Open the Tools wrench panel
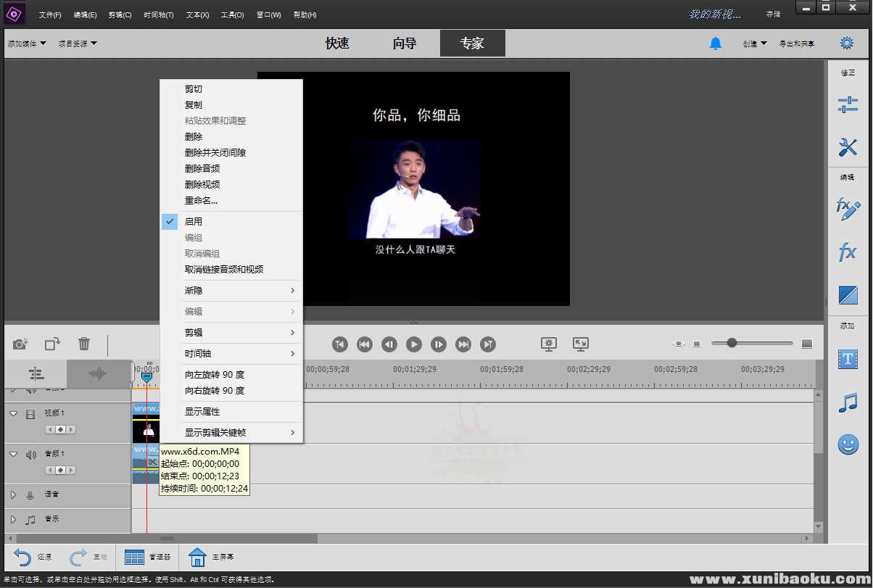This screenshot has width=873, height=588. (847, 148)
